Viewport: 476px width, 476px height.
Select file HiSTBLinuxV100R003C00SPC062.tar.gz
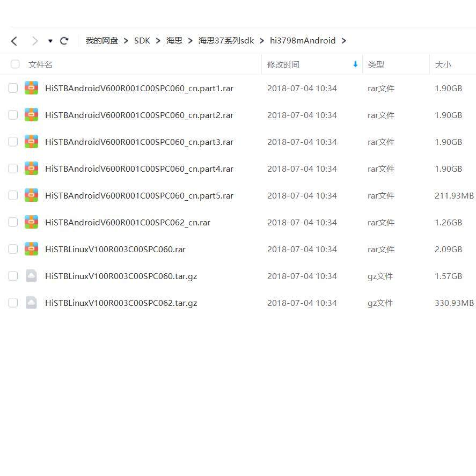[x=121, y=303]
